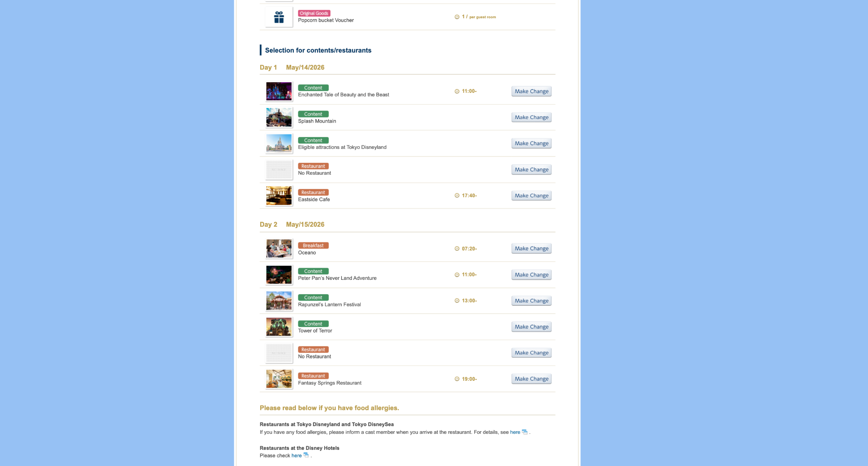Make Change for Enchanted Tale of Beauty and the Beast
The width and height of the screenshot is (868, 466).
point(531,91)
